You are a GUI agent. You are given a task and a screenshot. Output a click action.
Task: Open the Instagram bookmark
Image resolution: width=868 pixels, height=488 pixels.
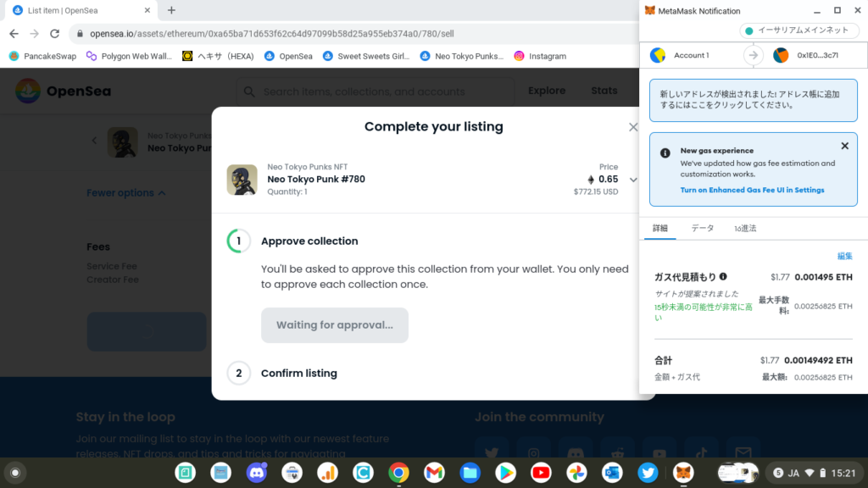tap(540, 56)
